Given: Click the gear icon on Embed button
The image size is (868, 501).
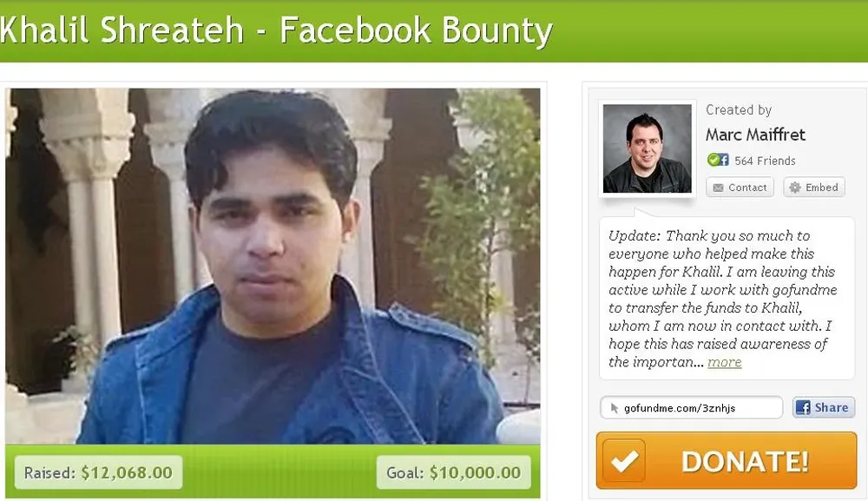Looking at the screenshot, I should 795,187.
